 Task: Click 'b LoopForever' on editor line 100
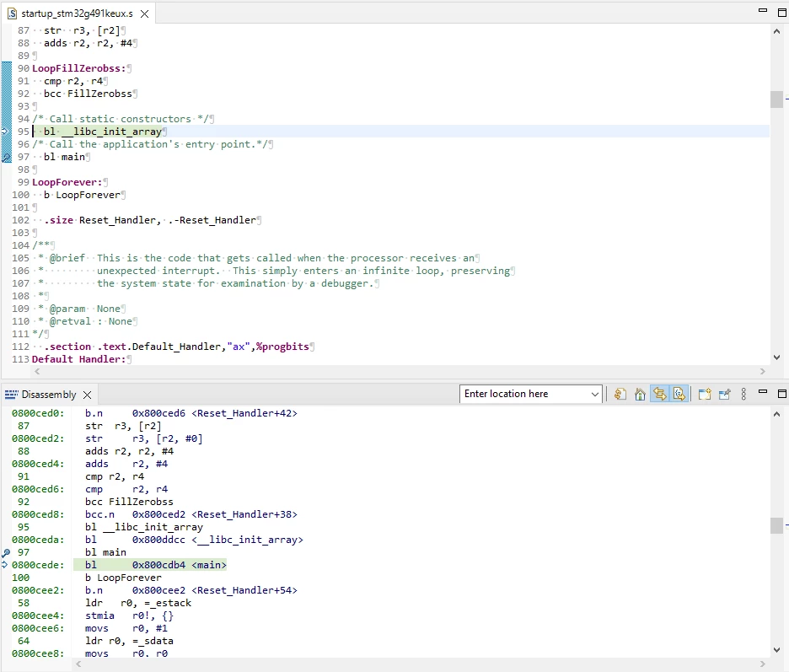pyautogui.click(x=82, y=195)
